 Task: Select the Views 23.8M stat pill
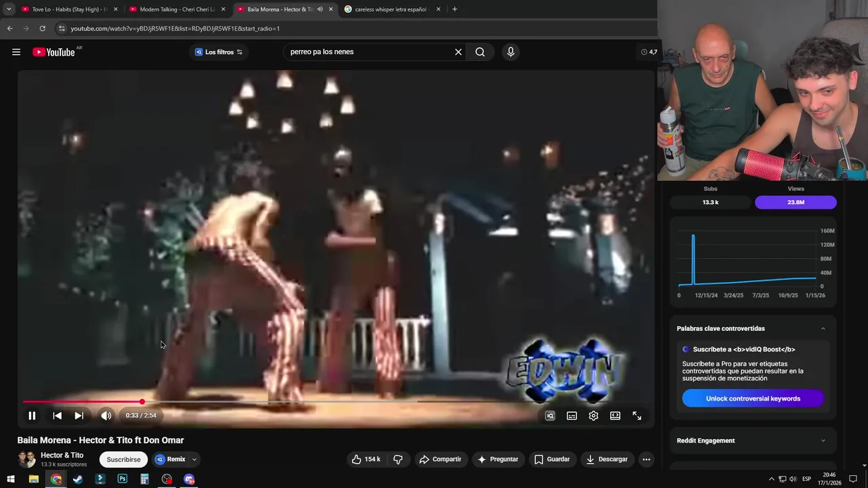(795, 203)
